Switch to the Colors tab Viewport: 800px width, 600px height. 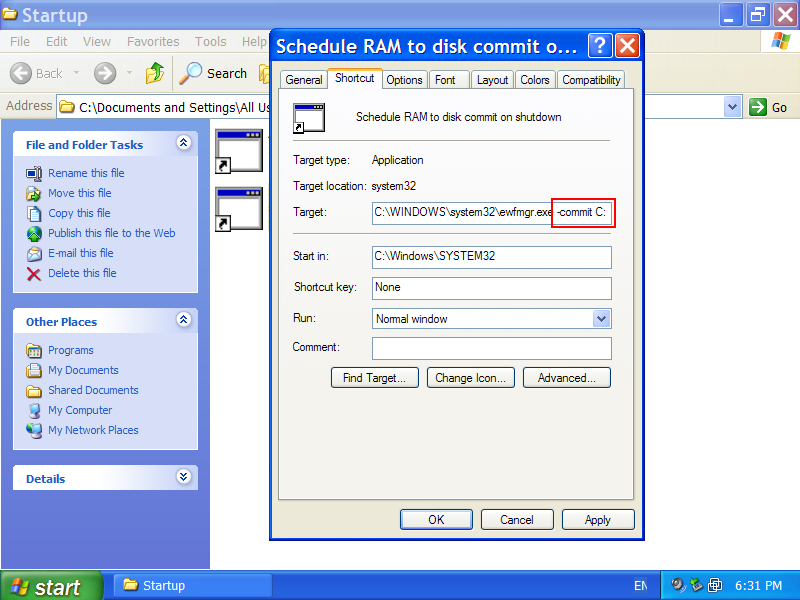pos(535,80)
